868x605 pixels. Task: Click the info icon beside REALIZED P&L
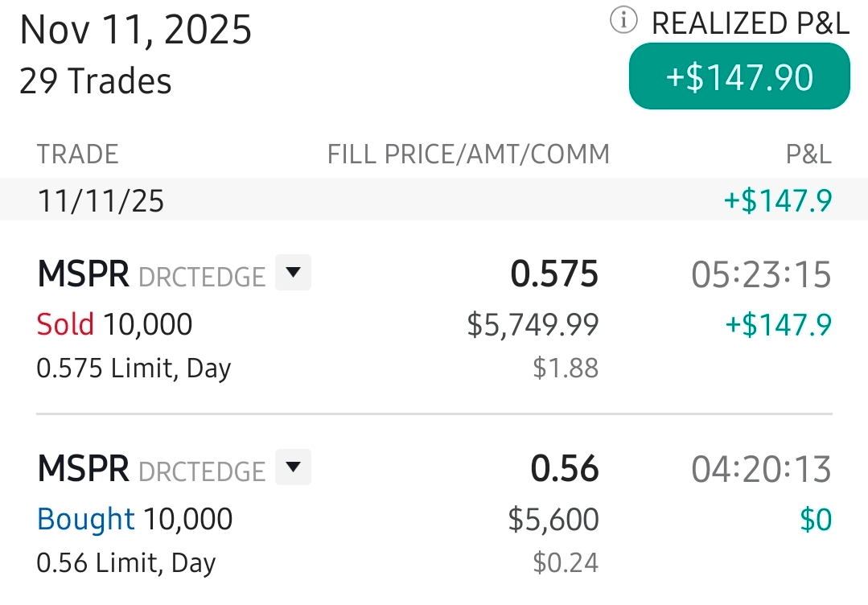(623, 22)
